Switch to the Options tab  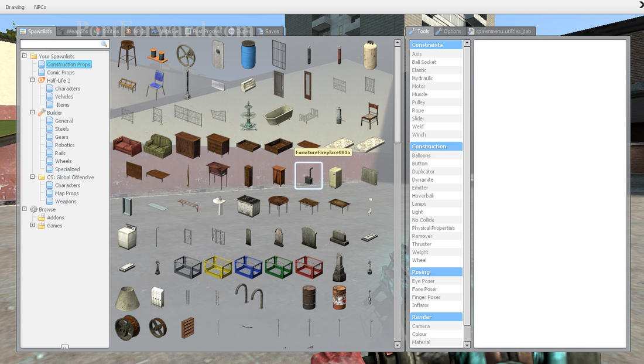448,31
